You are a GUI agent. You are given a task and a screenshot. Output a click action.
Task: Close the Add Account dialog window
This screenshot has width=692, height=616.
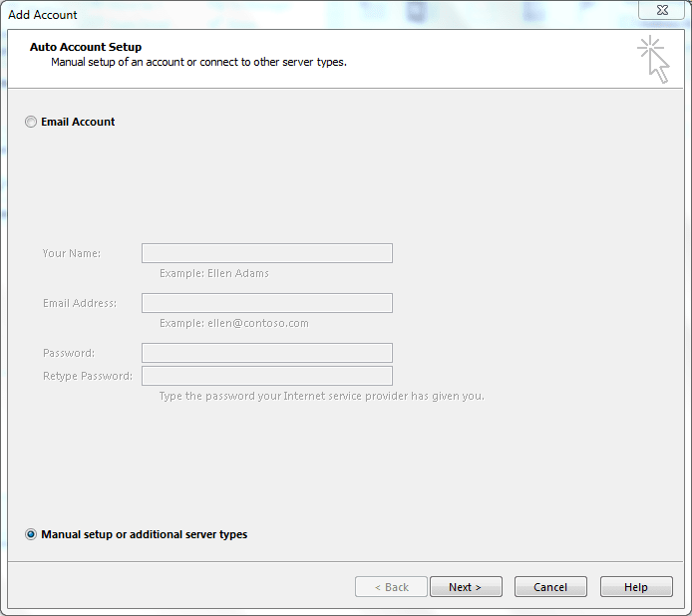pyautogui.click(x=661, y=10)
